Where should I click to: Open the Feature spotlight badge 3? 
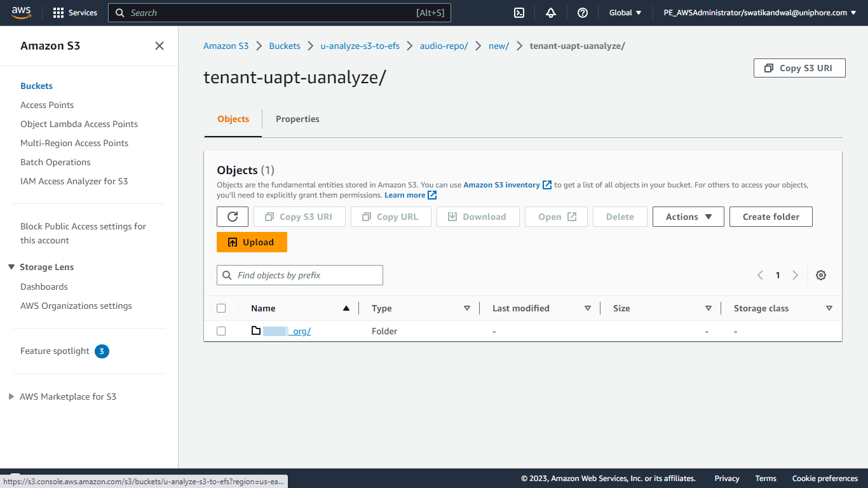(x=102, y=351)
